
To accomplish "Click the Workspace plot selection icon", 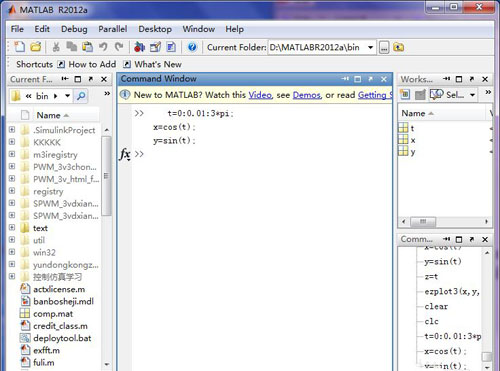I will [x=436, y=95].
